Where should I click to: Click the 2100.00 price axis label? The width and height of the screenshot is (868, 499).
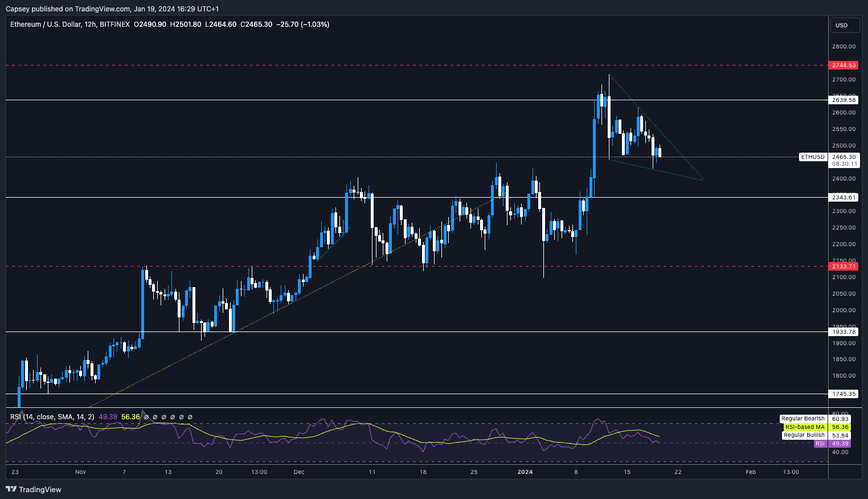click(x=844, y=277)
